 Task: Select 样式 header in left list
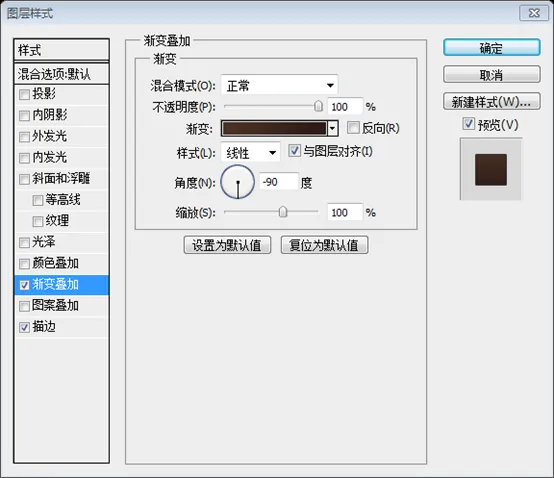[x=61, y=50]
